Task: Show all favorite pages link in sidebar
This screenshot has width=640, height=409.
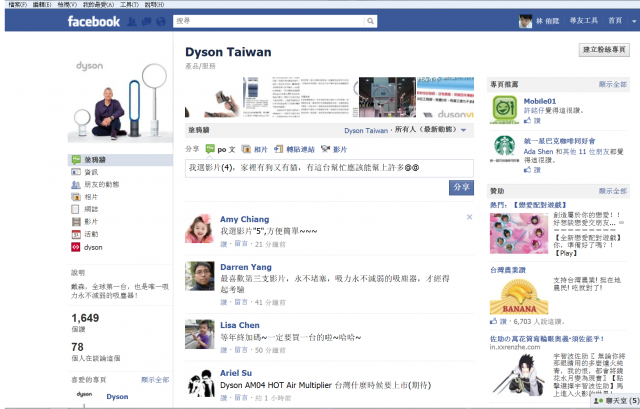Action: pos(155,380)
